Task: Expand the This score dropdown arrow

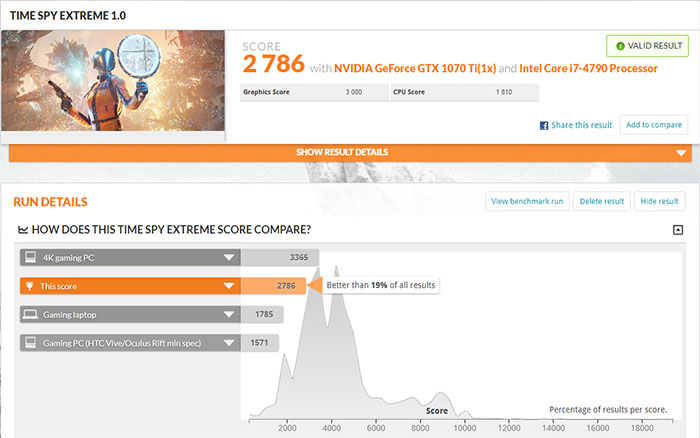Action: click(x=230, y=286)
